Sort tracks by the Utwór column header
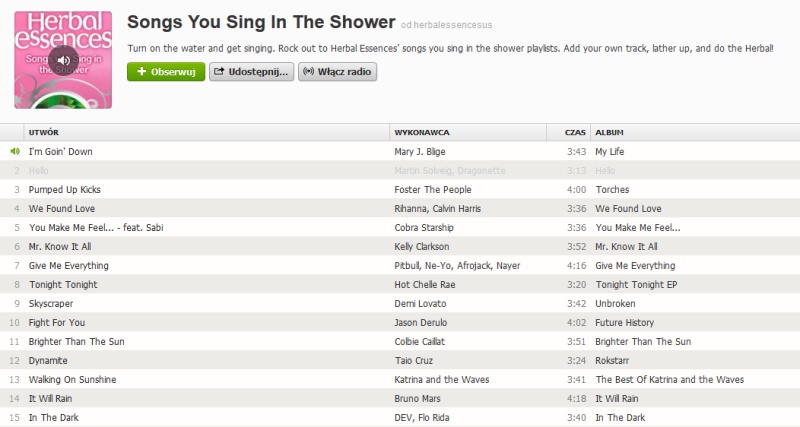 [44, 132]
